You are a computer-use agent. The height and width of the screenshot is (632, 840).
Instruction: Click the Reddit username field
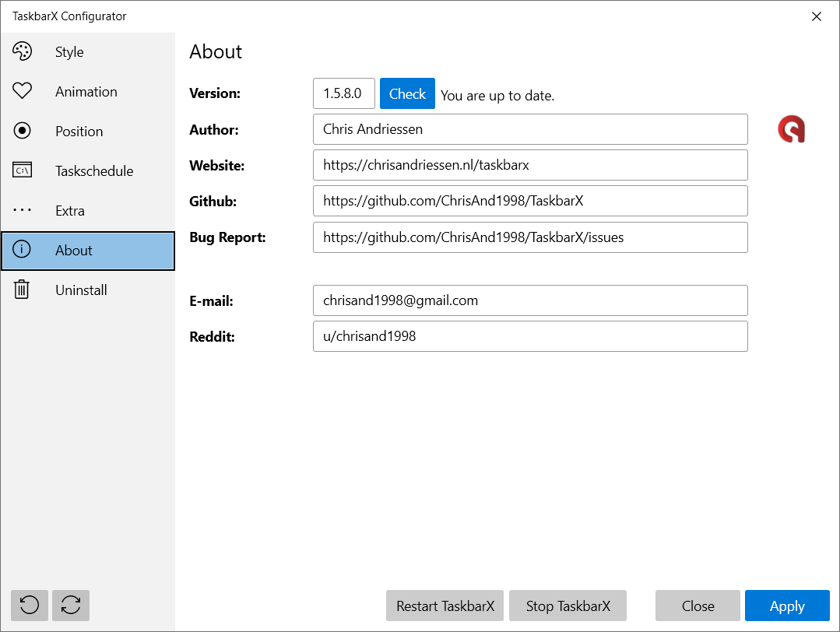pos(530,336)
